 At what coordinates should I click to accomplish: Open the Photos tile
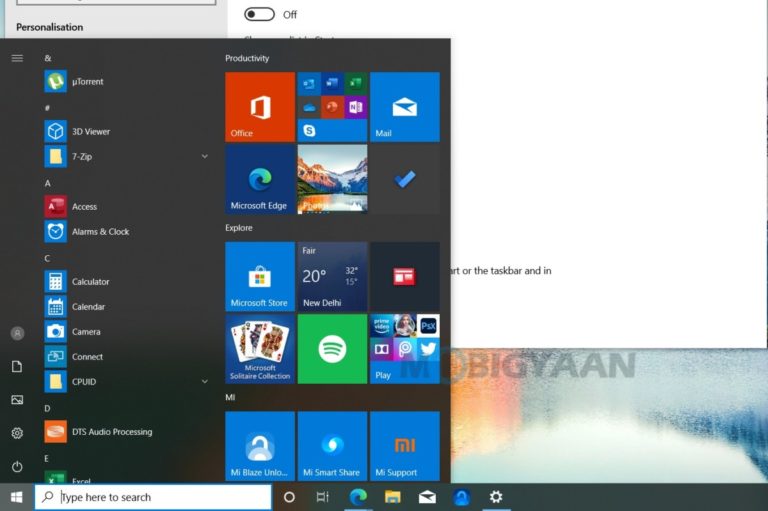[332, 179]
